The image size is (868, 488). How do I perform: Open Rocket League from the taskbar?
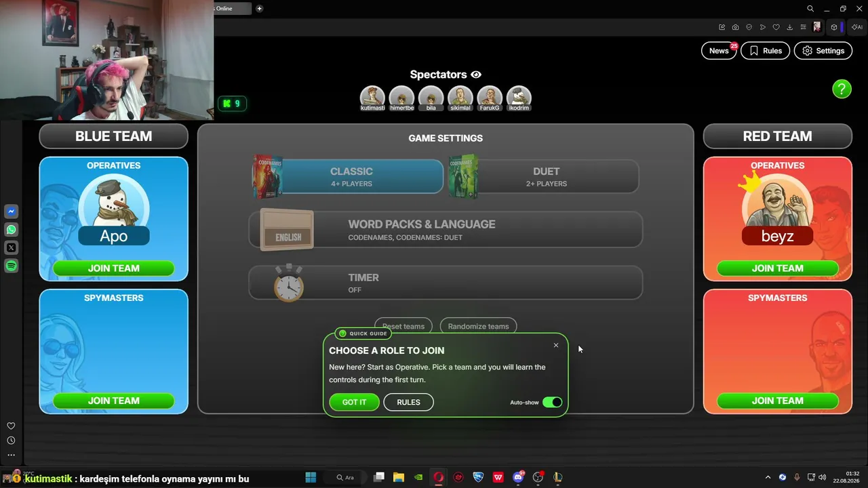pyautogui.click(x=478, y=477)
